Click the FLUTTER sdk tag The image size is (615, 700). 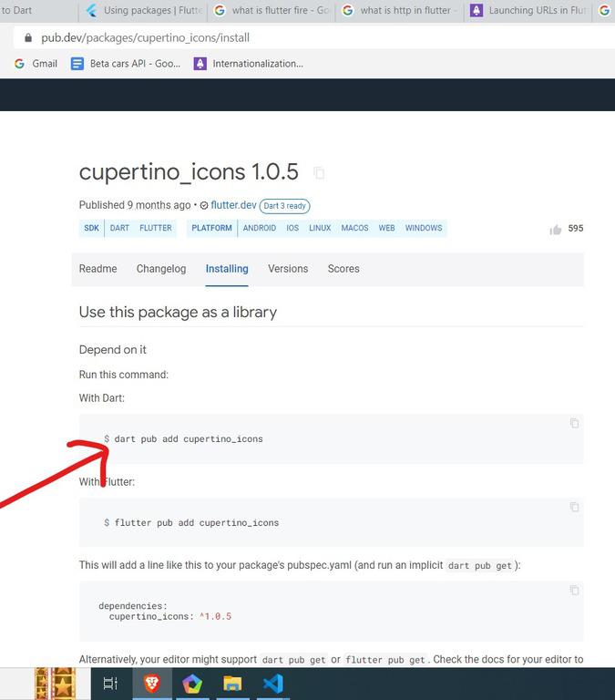pos(155,228)
